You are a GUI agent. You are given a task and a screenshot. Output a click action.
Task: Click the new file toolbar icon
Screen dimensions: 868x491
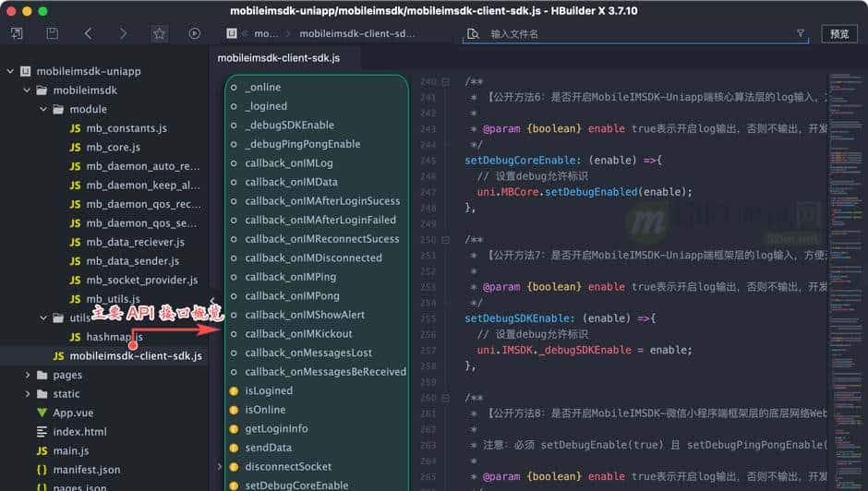click(x=17, y=33)
